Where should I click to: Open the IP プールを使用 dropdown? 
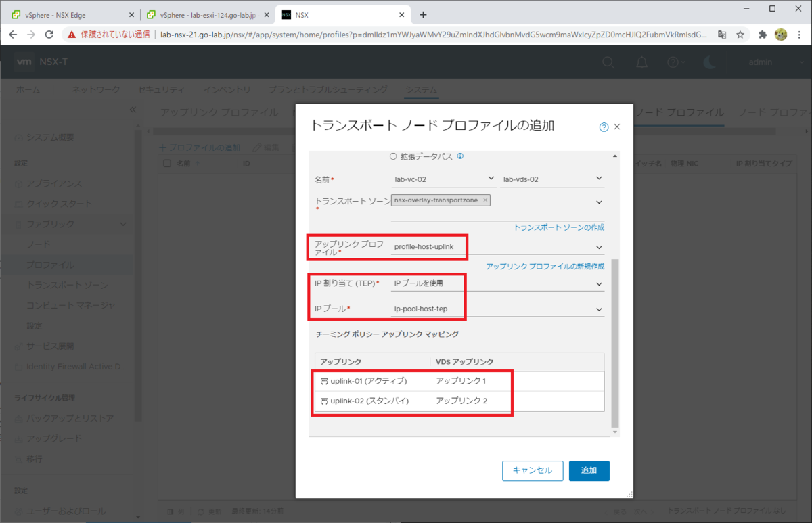pyautogui.click(x=497, y=283)
